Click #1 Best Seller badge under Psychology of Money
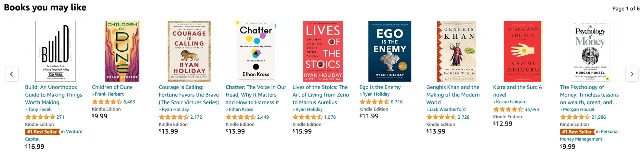Screen dimensions: 644x158 coord(577,132)
